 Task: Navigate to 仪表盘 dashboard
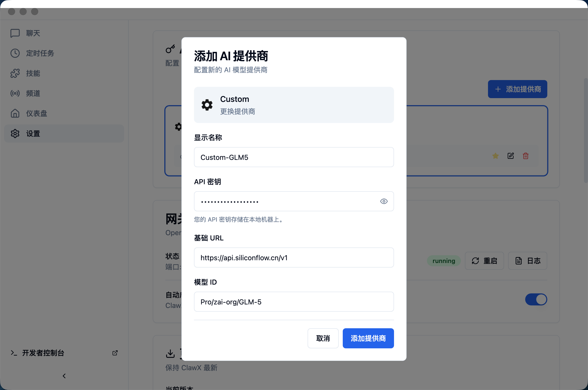(36, 113)
